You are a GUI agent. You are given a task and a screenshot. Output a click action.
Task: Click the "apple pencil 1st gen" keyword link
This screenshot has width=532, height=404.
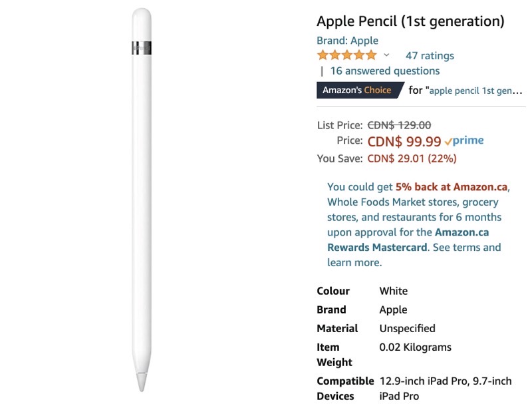tap(475, 91)
